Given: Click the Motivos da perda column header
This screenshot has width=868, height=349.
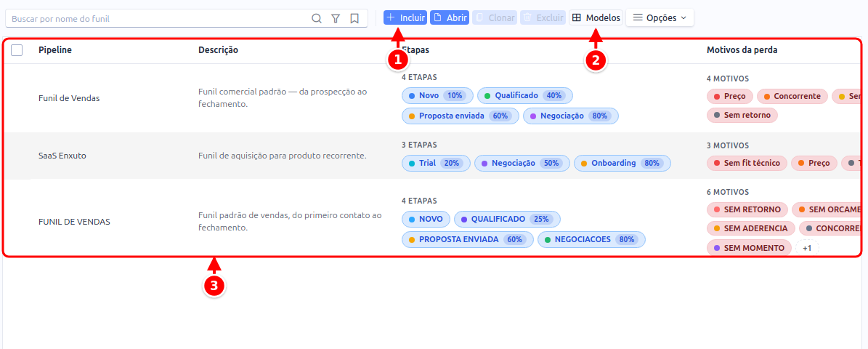Looking at the screenshot, I should point(742,50).
